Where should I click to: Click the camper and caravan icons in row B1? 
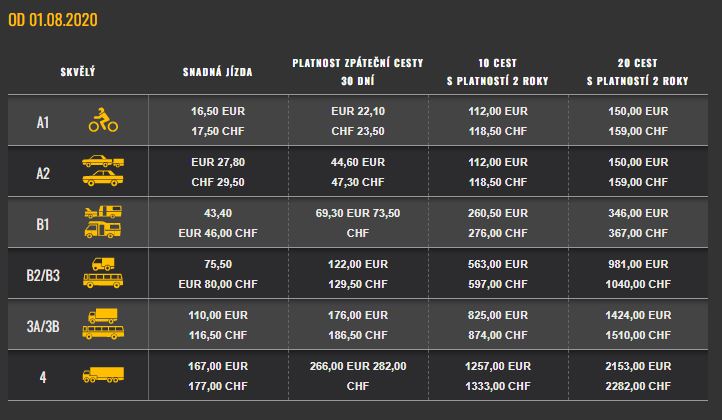(x=104, y=222)
